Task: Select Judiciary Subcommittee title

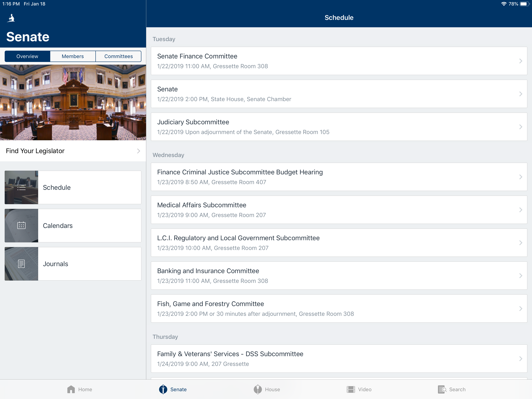Action: [x=193, y=122]
